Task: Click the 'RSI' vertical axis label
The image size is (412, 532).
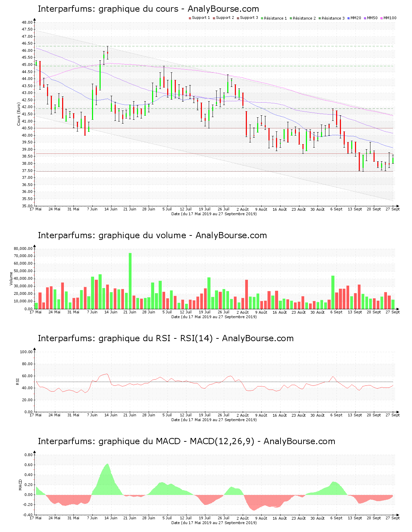Action: [x=18, y=382]
